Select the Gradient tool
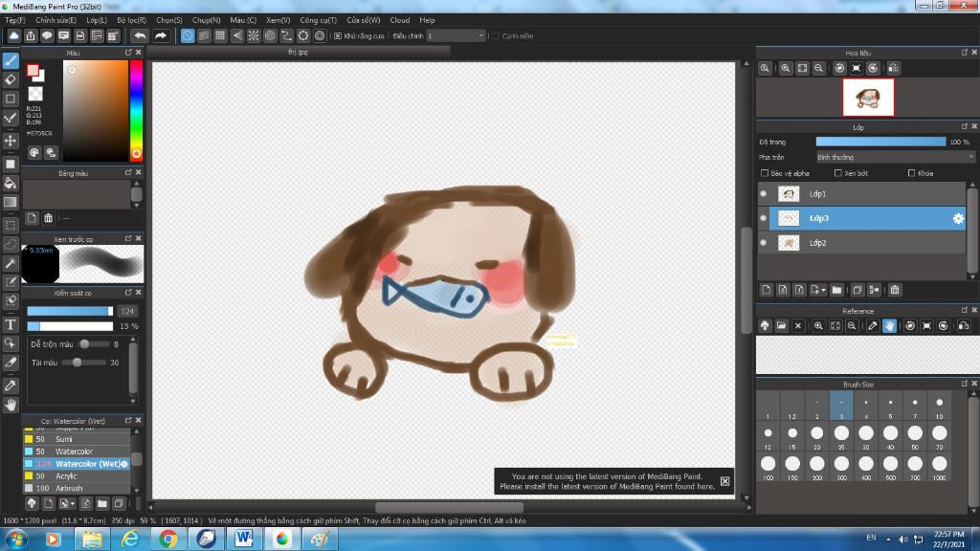 click(x=11, y=202)
